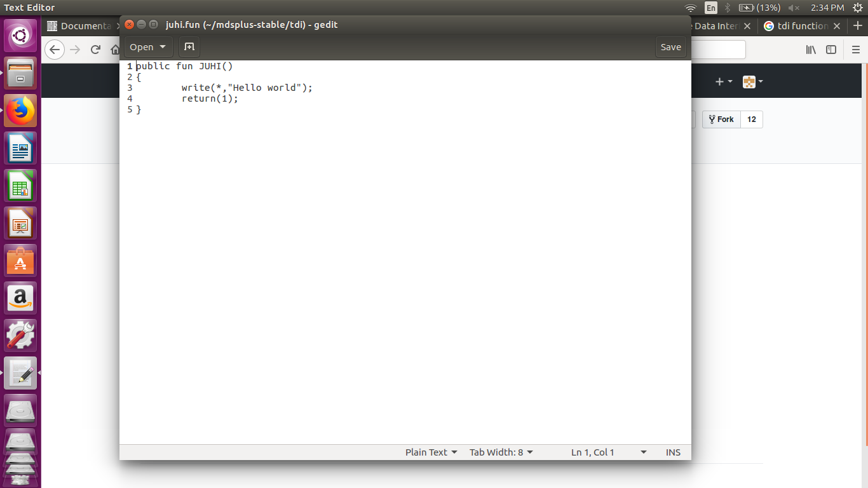Screen dimensions: 868x488
Task: Open LibreOffice Calc from the dock
Action: coord(20,186)
